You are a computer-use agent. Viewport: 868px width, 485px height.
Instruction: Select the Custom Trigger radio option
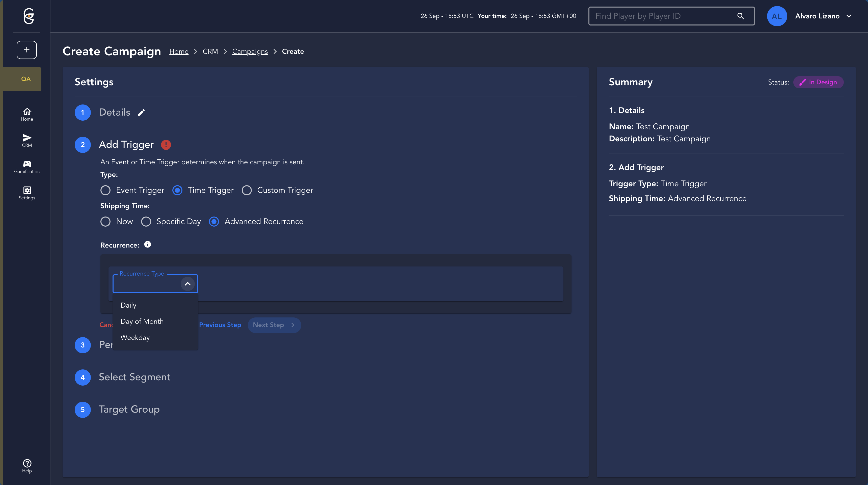(x=247, y=191)
